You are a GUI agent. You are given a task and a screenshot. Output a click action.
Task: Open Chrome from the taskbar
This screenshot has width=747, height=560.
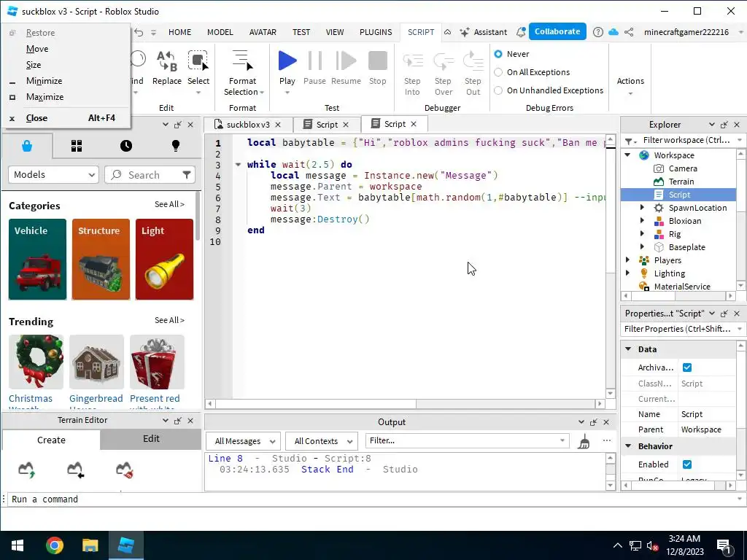54,545
